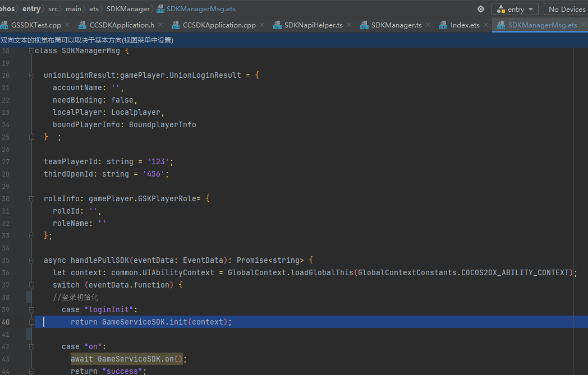
Task: Collapse case on fold at line 42
Action: (31, 347)
